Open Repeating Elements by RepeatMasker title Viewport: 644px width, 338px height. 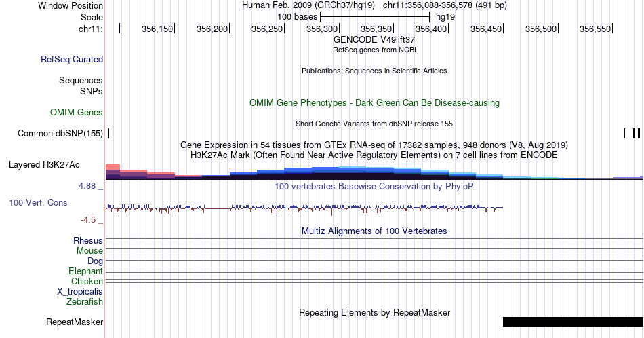375,312
